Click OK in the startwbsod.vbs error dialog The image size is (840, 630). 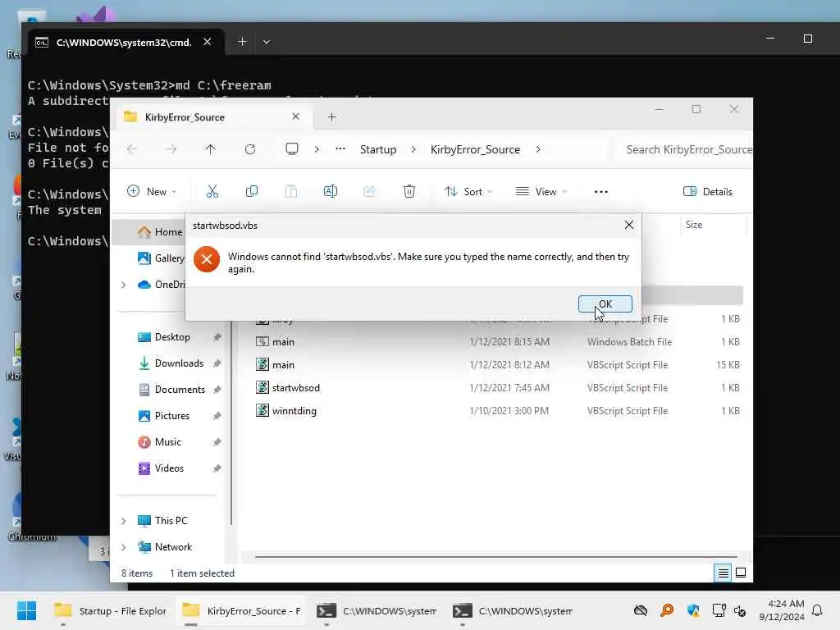(605, 304)
